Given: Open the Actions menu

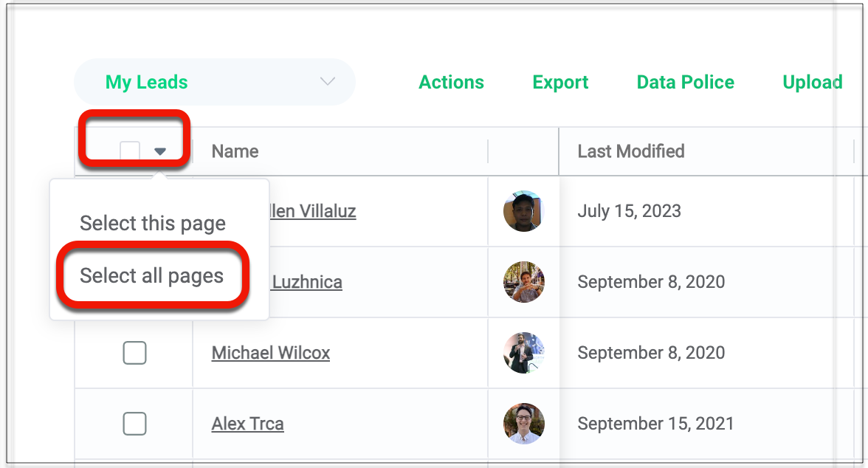Looking at the screenshot, I should [451, 82].
